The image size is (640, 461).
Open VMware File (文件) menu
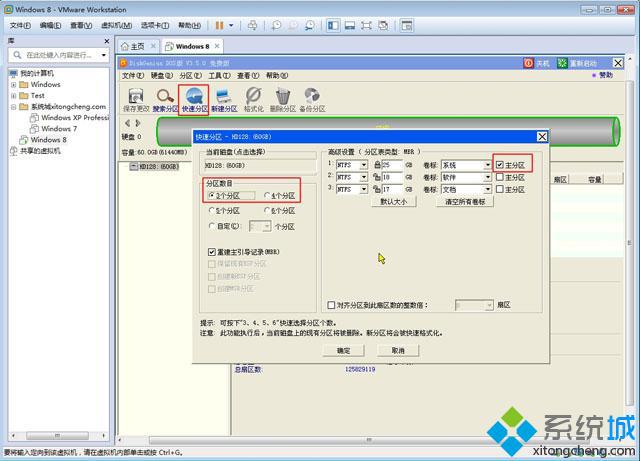click(20, 25)
